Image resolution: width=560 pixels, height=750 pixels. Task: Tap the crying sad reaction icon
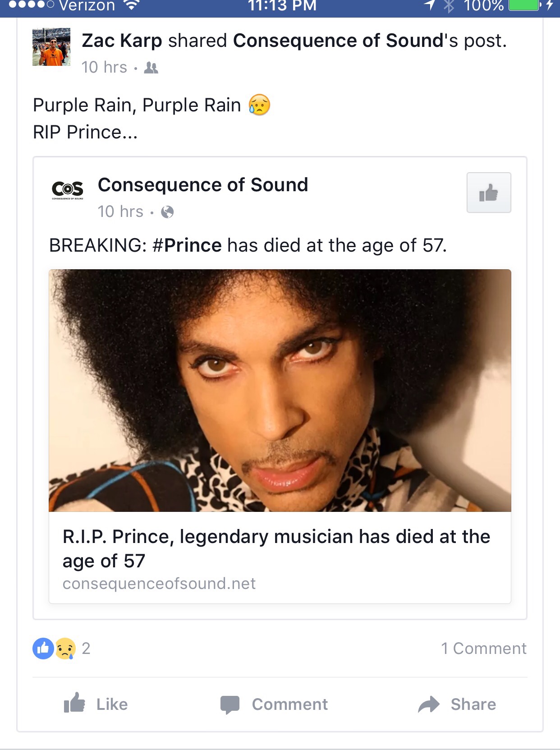pyautogui.click(x=65, y=649)
